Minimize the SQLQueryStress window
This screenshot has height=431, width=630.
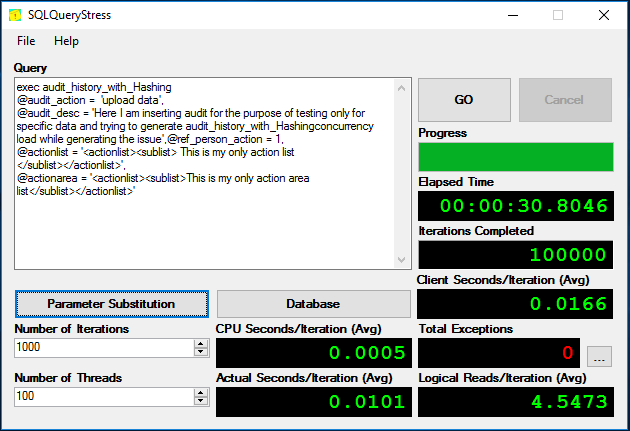513,15
